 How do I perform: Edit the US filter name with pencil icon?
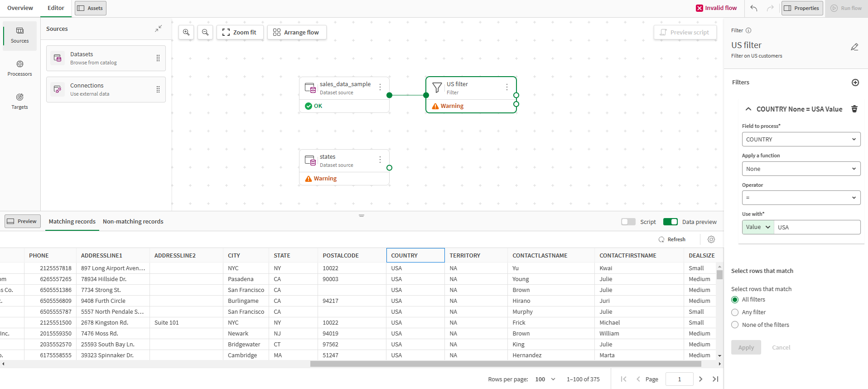click(x=854, y=47)
